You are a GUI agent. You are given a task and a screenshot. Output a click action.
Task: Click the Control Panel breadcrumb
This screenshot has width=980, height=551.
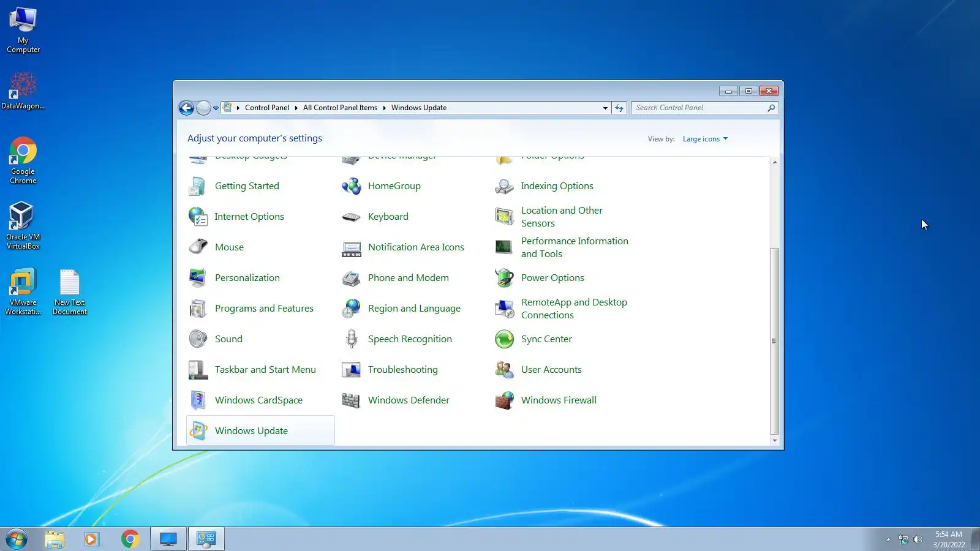(x=267, y=108)
